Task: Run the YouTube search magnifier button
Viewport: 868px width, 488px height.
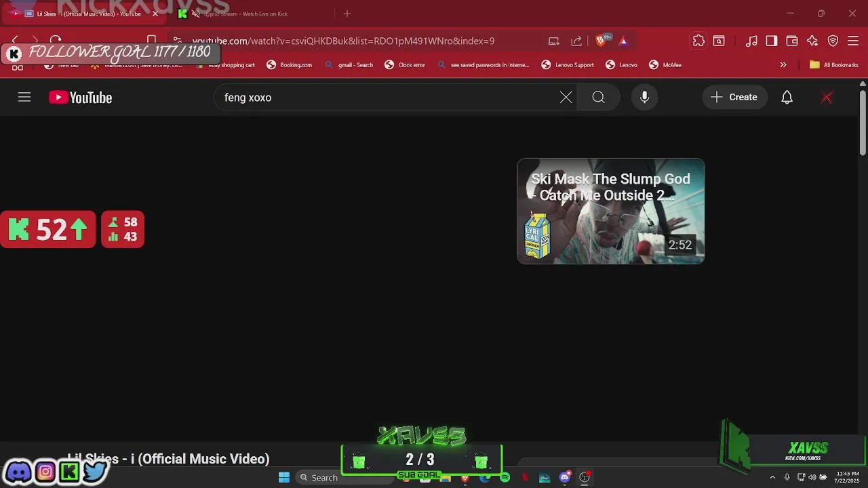Action: [x=598, y=98]
